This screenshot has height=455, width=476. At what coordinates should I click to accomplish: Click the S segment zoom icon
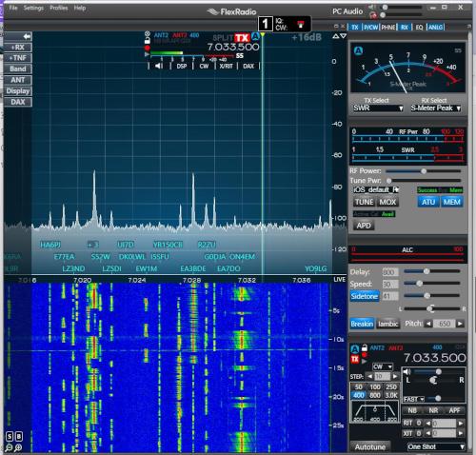pyautogui.click(x=10, y=437)
